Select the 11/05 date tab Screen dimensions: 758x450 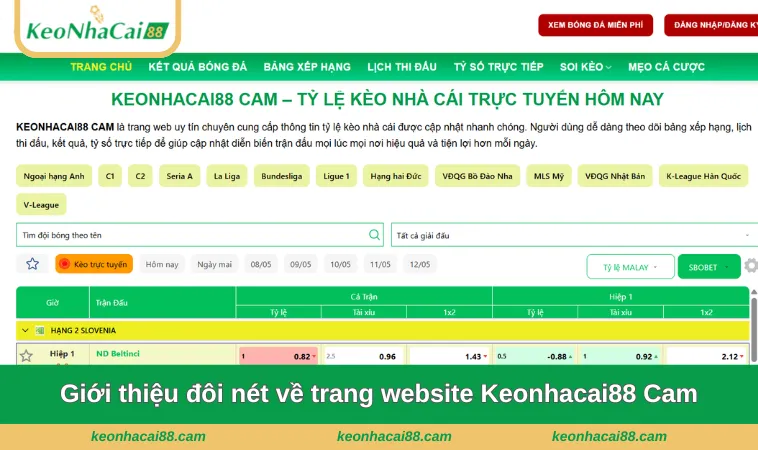click(380, 264)
